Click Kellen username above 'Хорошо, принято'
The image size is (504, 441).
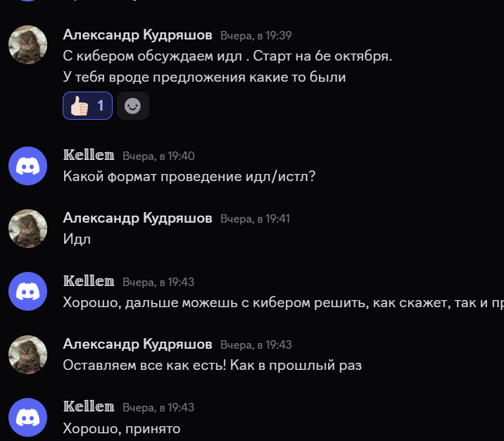point(89,407)
